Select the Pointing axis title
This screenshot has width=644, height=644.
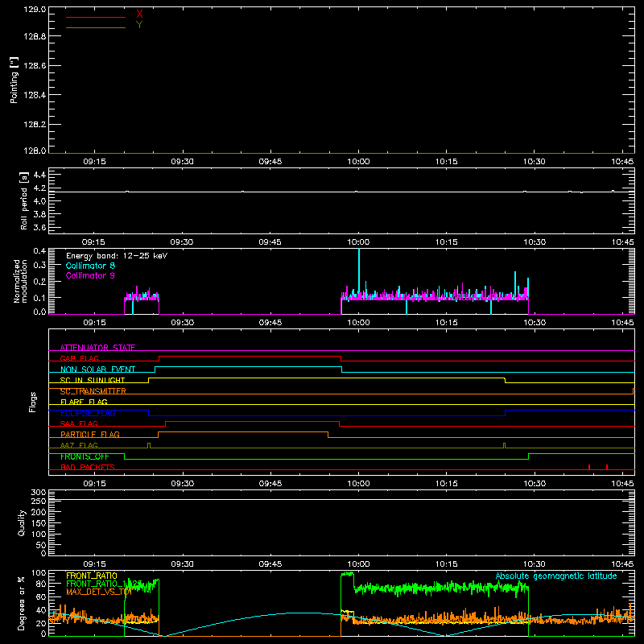point(14,80)
